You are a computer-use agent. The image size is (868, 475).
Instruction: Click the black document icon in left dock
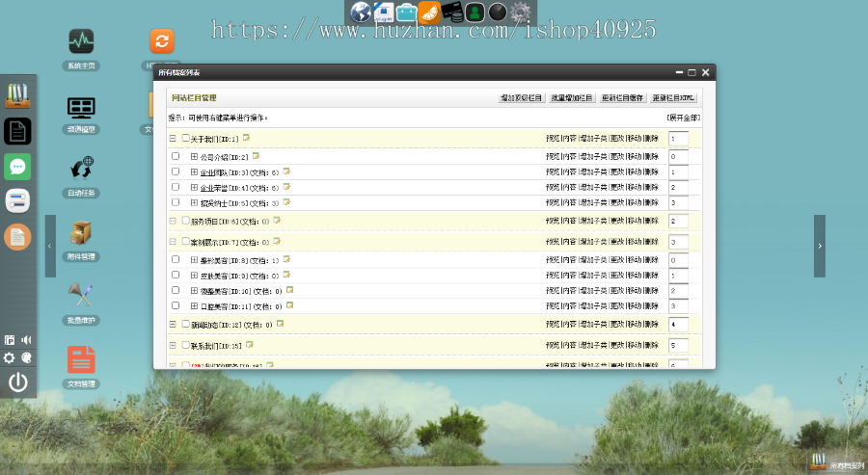(x=17, y=131)
